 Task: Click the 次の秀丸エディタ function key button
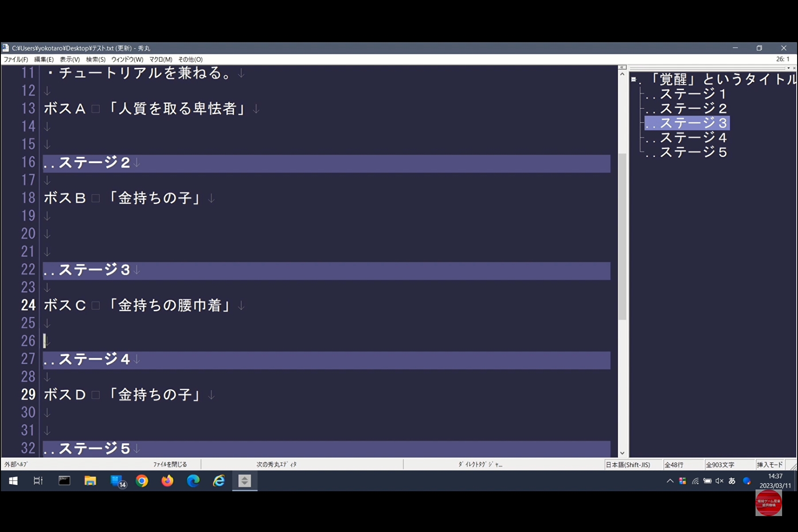tap(277, 465)
